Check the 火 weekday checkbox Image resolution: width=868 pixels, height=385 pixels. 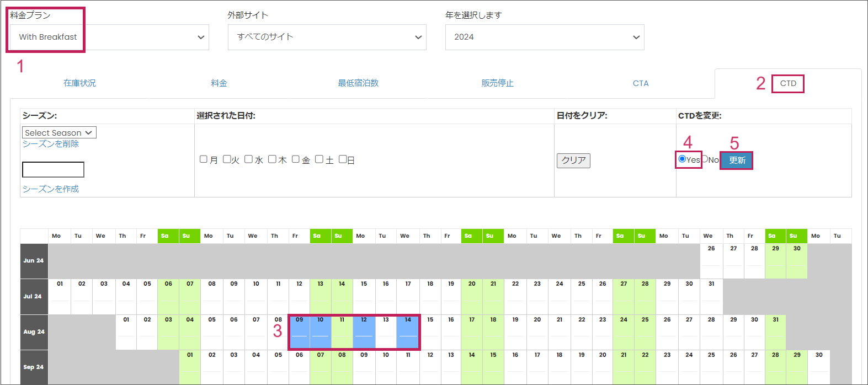[227, 159]
